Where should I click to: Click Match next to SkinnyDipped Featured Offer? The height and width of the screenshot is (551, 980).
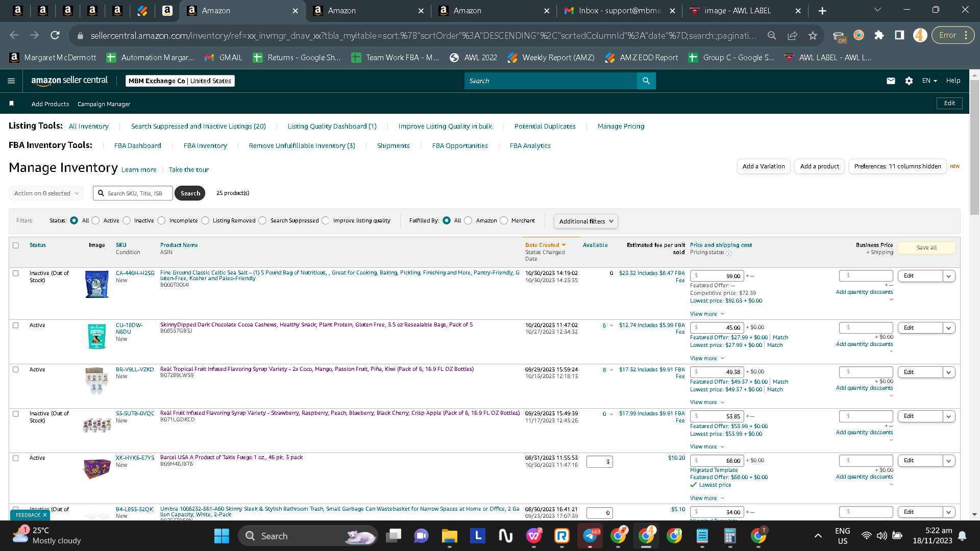coord(780,337)
